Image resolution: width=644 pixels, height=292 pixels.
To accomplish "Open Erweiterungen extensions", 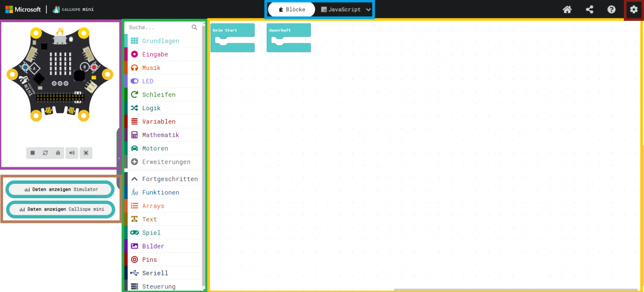I will 164,162.
